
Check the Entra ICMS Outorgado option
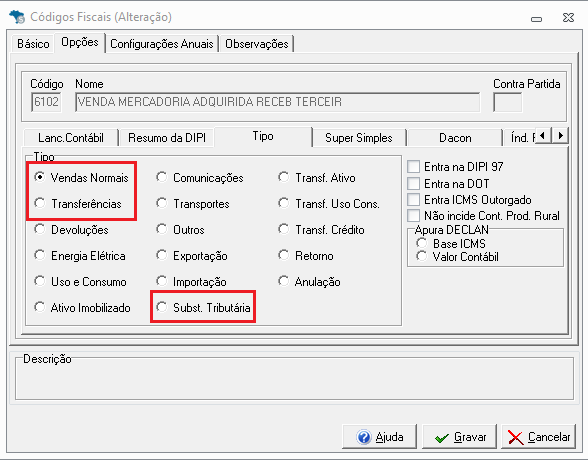click(x=413, y=200)
